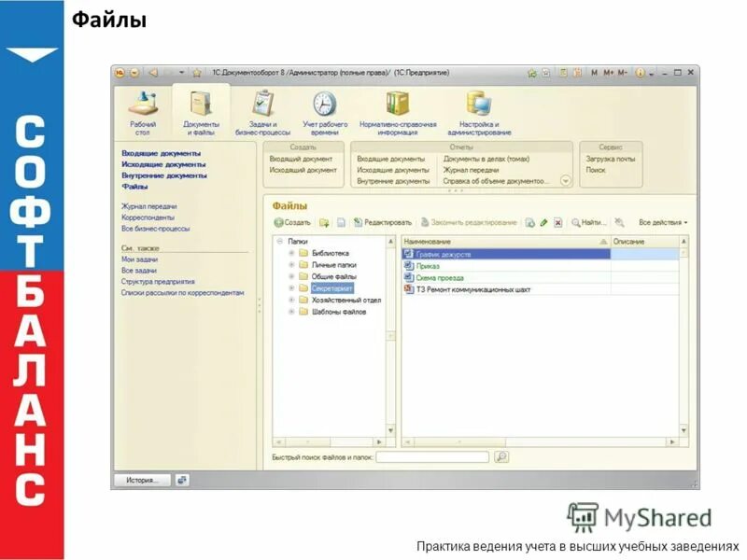Click the cancel search icon

click(x=619, y=222)
